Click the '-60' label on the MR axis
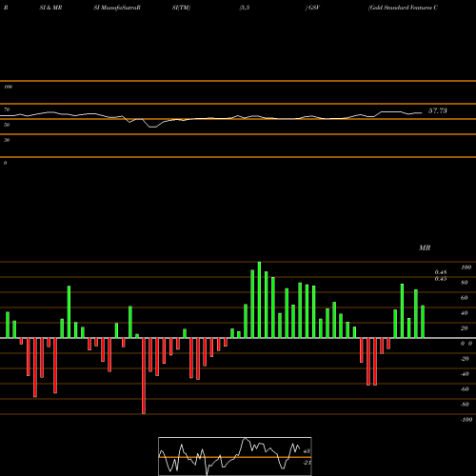This screenshot has height=476, width=476. pos(465,389)
